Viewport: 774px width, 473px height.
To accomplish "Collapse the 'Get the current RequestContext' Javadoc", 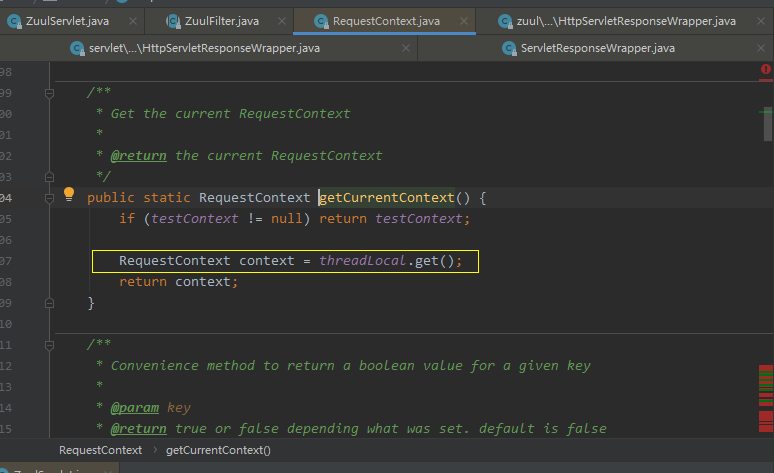I will tap(48, 92).
